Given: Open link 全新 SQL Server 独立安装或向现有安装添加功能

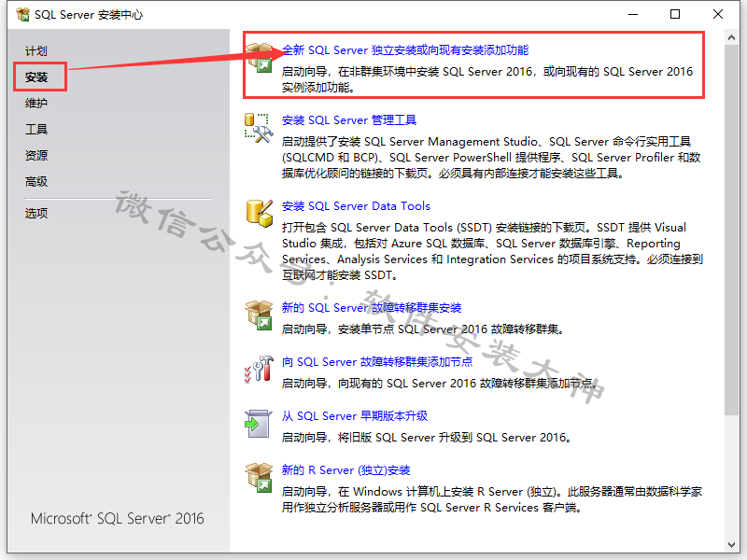Looking at the screenshot, I should coord(405,50).
